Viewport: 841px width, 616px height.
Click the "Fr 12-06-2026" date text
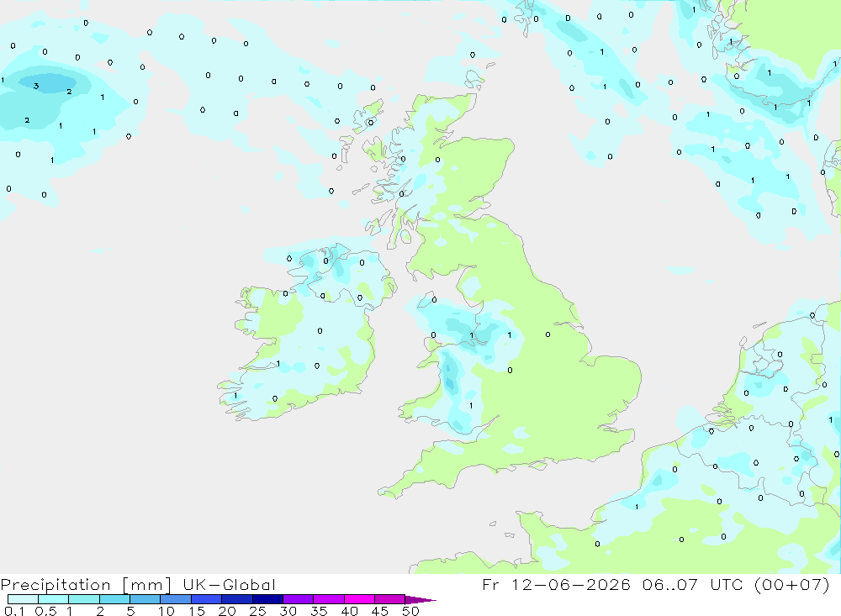(x=556, y=584)
